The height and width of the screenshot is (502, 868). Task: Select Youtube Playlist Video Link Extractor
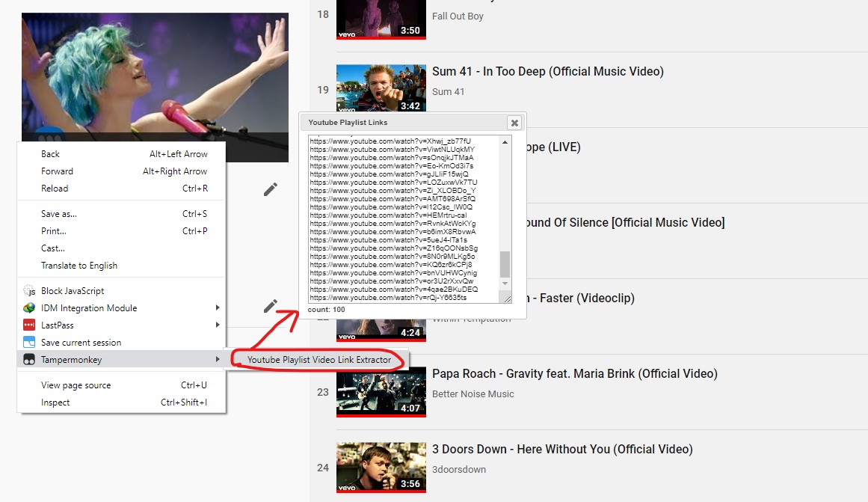coord(319,360)
